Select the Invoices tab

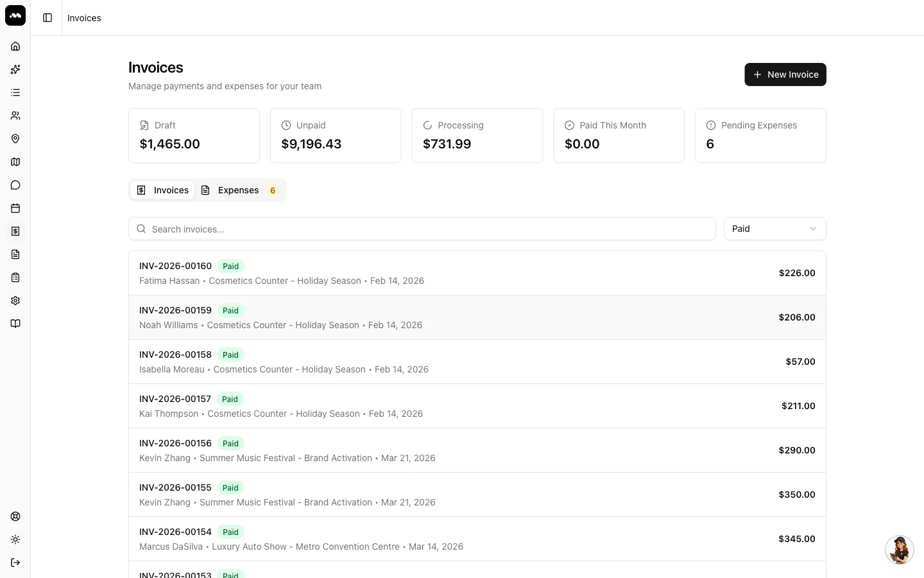pyautogui.click(x=162, y=190)
